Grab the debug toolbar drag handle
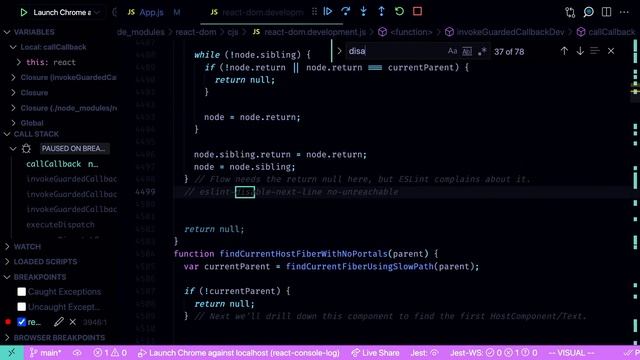This screenshot has width=640, height=360. point(314,11)
